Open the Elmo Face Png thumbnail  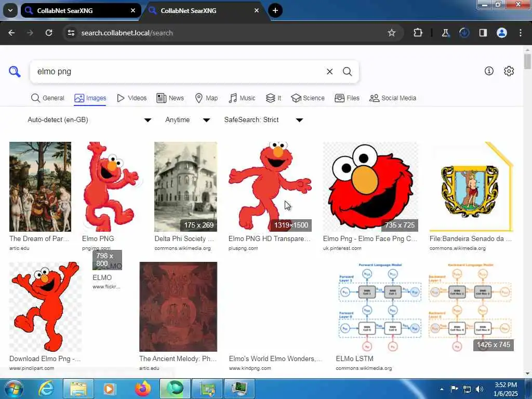pos(370,187)
